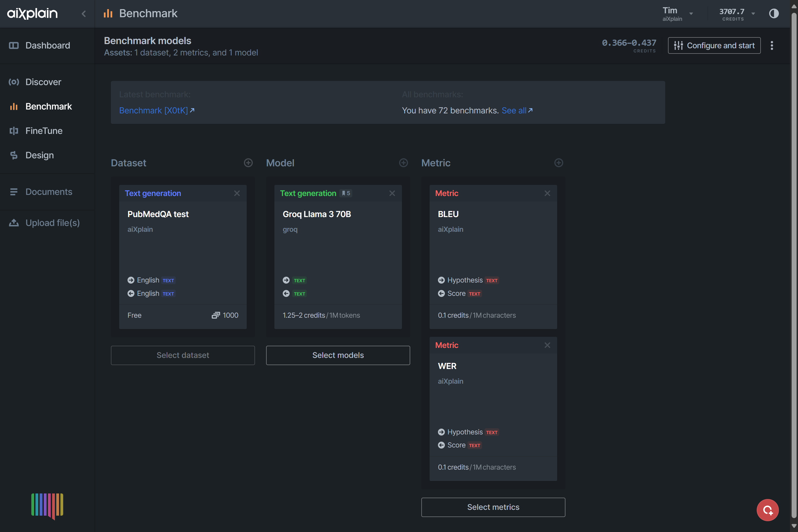Viewport: 798px width, 532px height.
Task: Open the three-dot more options menu
Action: pyautogui.click(x=772, y=45)
